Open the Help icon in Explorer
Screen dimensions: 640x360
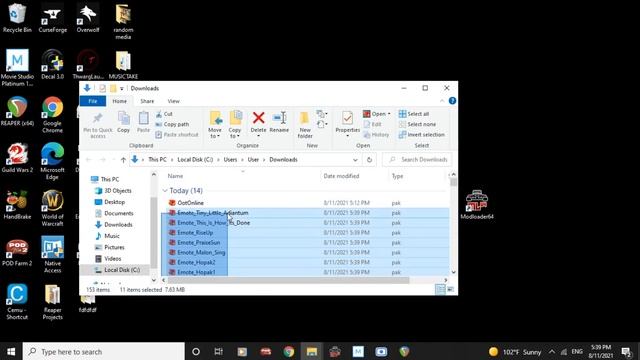452,101
